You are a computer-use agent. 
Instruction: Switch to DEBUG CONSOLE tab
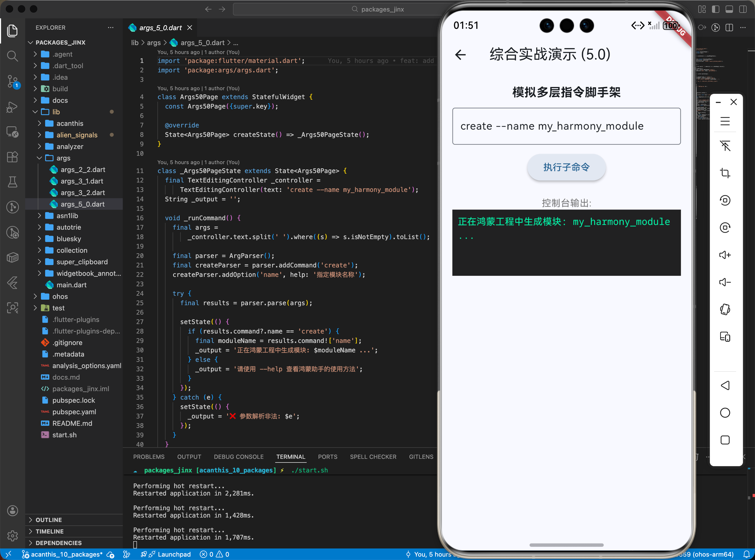pyautogui.click(x=238, y=457)
